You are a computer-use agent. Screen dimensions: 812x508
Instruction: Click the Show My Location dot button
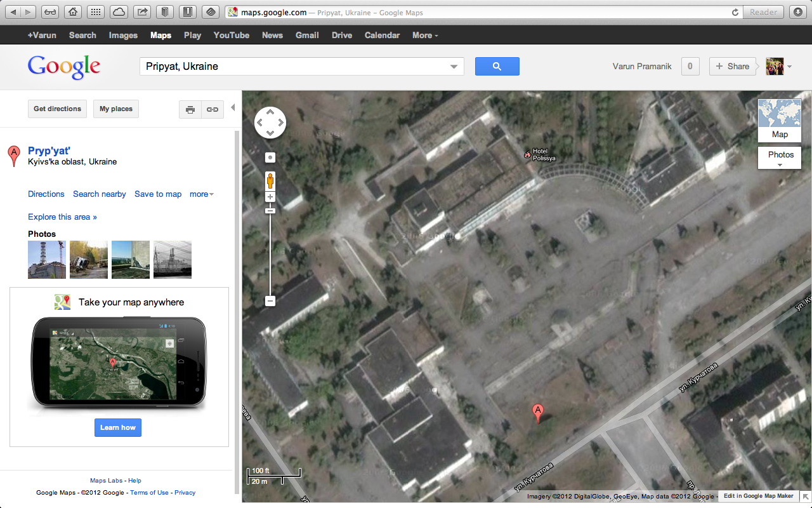[270, 157]
